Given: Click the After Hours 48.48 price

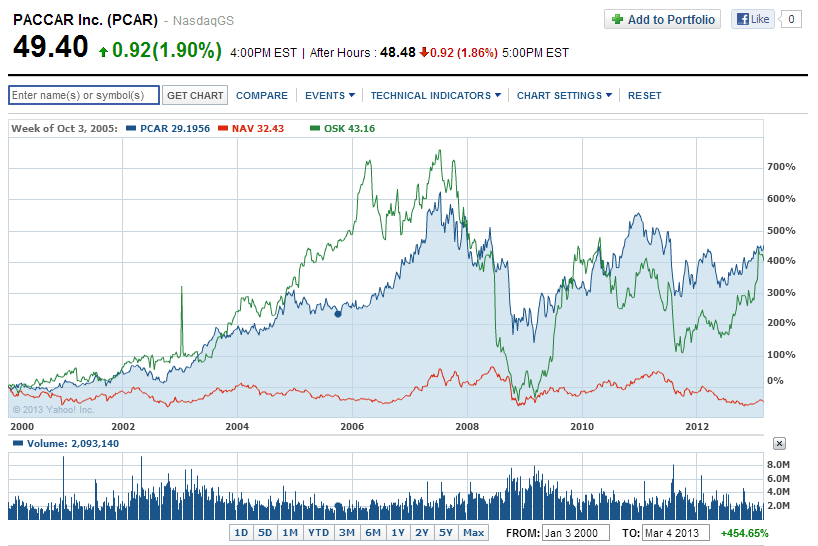Looking at the screenshot, I should pos(398,53).
